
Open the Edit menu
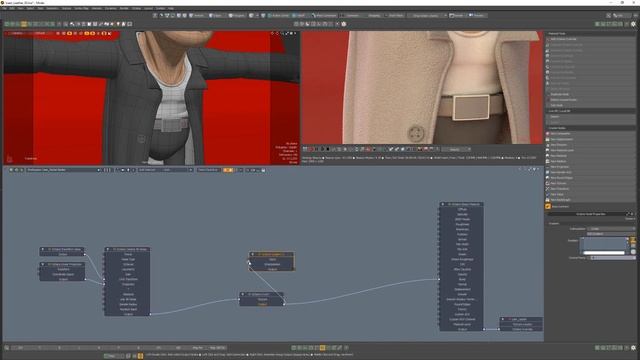[x=12, y=8]
